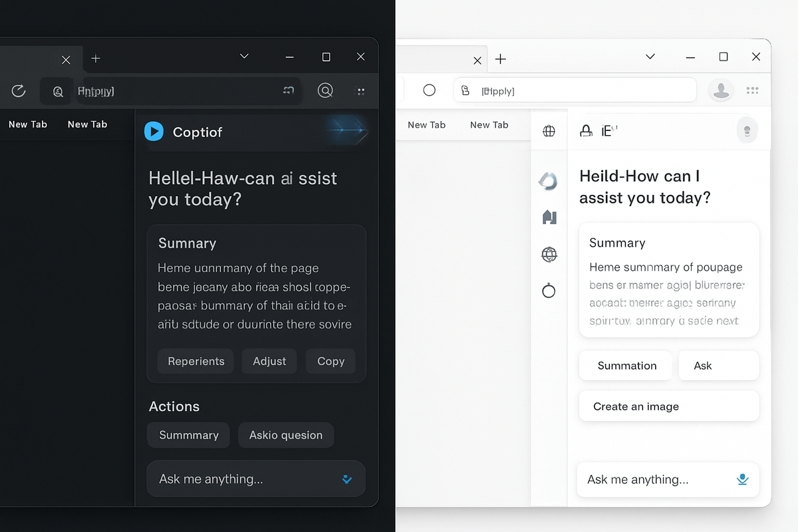This screenshot has width=798, height=532.
Task: Click the globe icon atop light sidebar
Action: point(549,131)
